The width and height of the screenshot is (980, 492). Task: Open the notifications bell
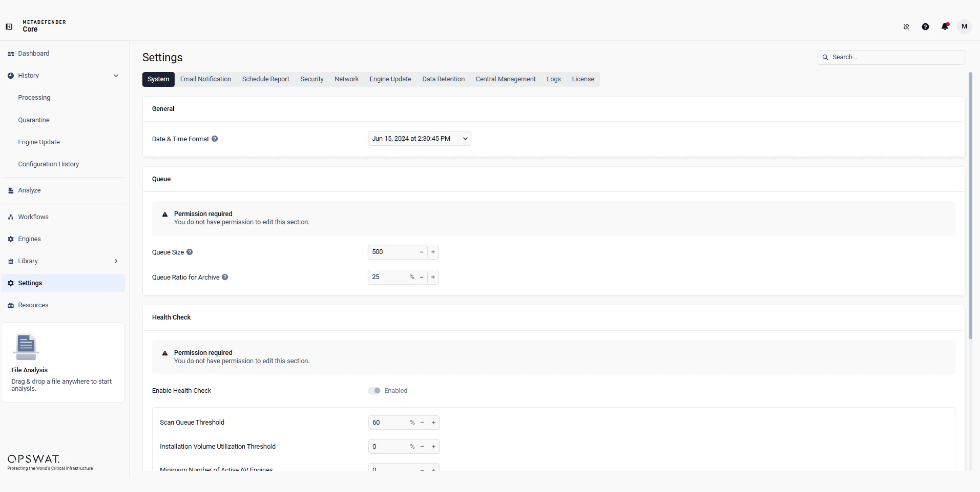(x=944, y=27)
